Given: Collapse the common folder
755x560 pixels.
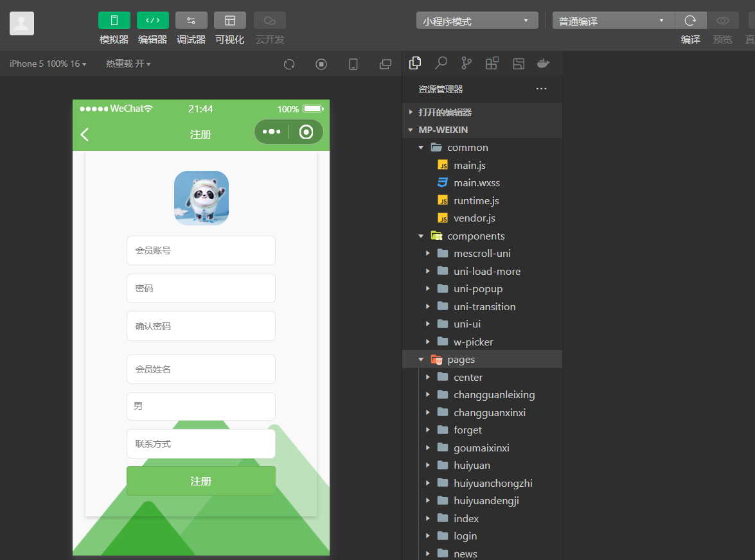Looking at the screenshot, I should point(482,147).
